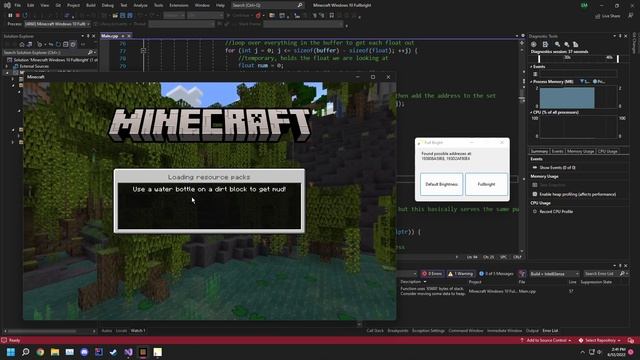The width and height of the screenshot is (640, 360).
Task: Click the right handle of the diagnostics timeline
Action: tap(618, 59)
